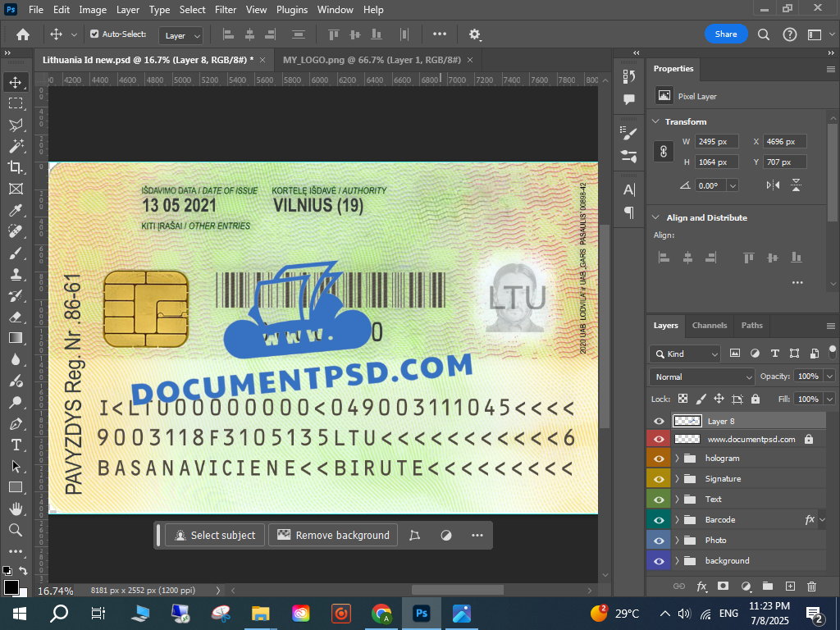Select the Polygonal Lasso tool
This screenshot has width=840, height=630.
pyautogui.click(x=16, y=125)
